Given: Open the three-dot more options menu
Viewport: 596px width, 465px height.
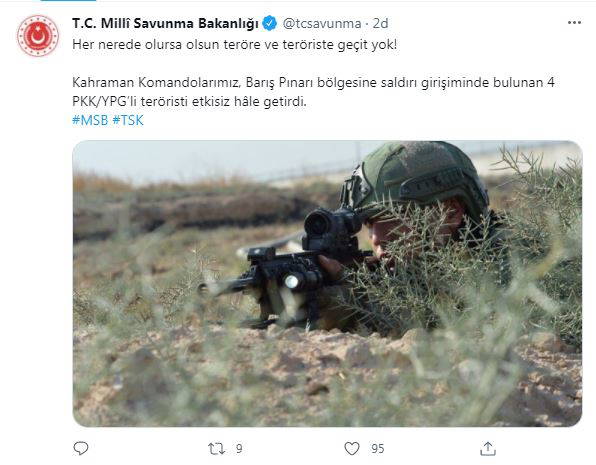Looking at the screenshot, I should (574, 23).
